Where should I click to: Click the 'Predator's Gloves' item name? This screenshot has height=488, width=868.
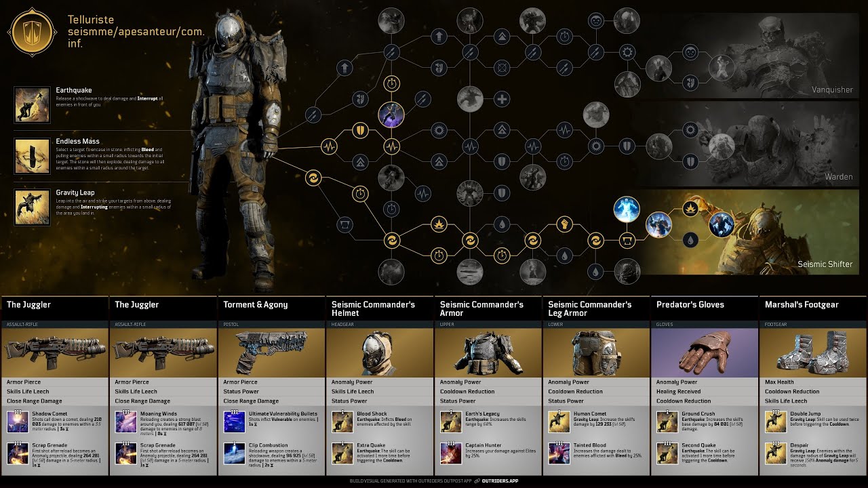coord(690,305)
